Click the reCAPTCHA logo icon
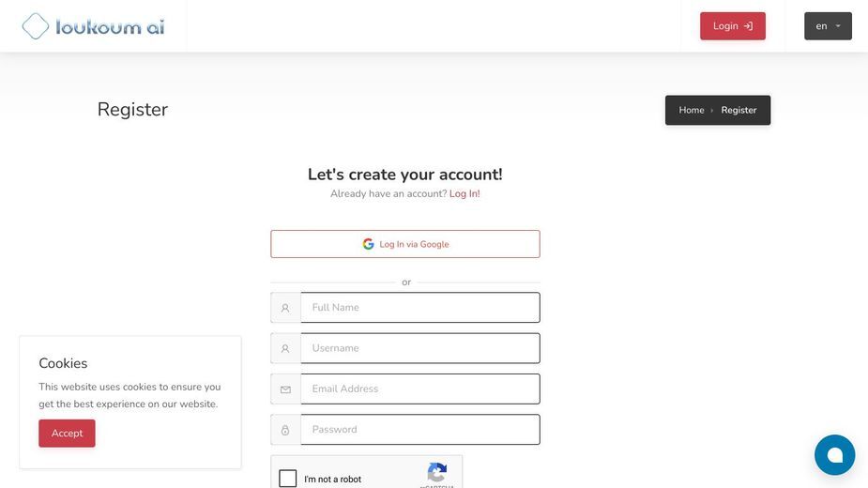The height and width of the screenshot is (488, 868). click(x=436, y=472)
